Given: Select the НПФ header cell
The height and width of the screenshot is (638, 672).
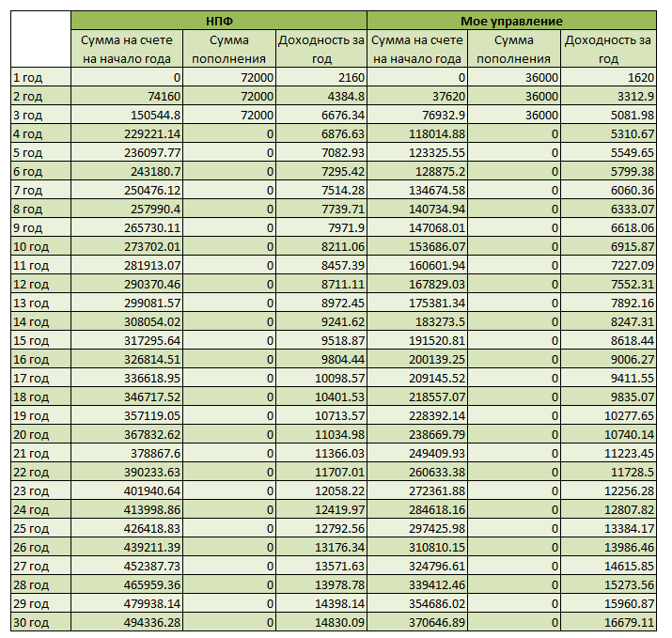Looking at the screenshot, I should [219, 21].
